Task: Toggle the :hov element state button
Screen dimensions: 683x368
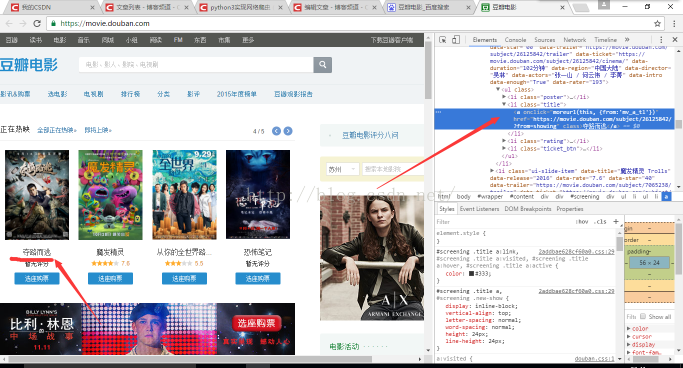Action: pos(582,222)
